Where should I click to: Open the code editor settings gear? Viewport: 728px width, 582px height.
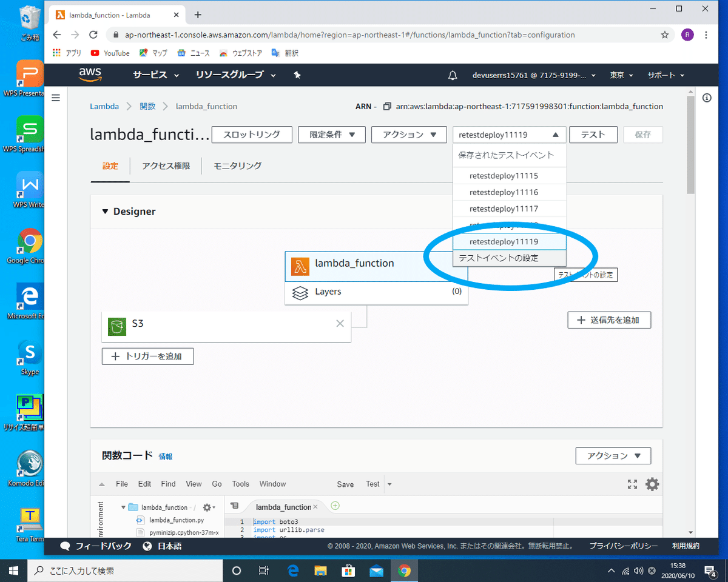(x=652, y=484)
